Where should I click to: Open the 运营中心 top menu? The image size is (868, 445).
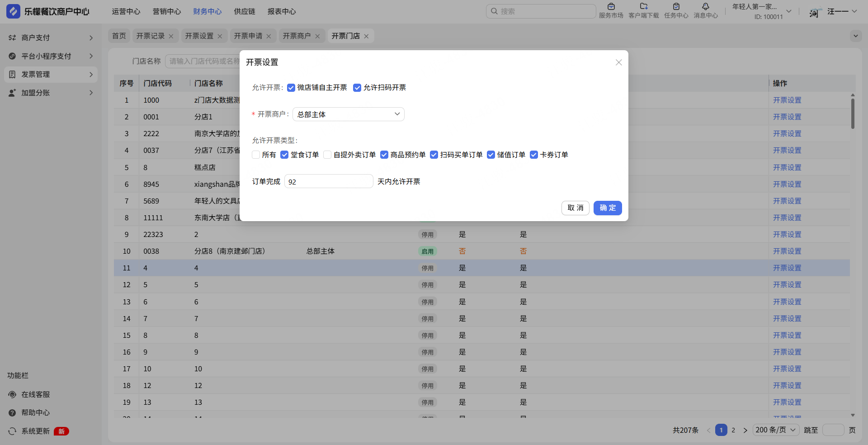(126, 11)
